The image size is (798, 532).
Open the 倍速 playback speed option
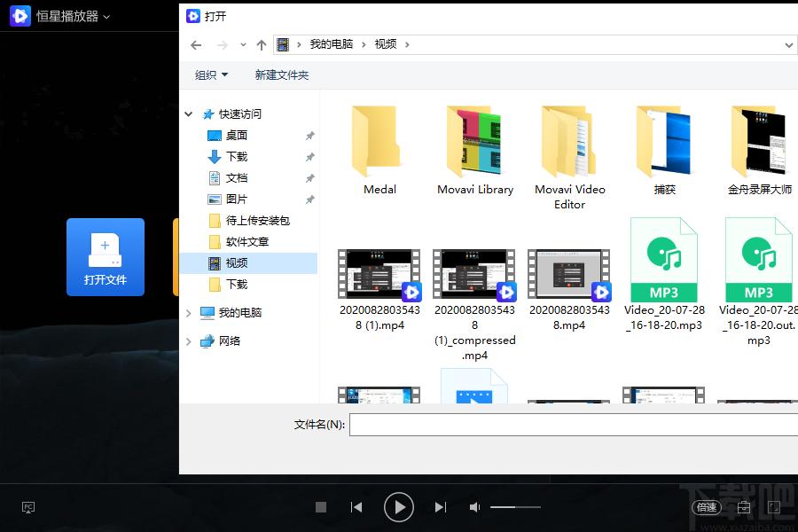[706, 507]
